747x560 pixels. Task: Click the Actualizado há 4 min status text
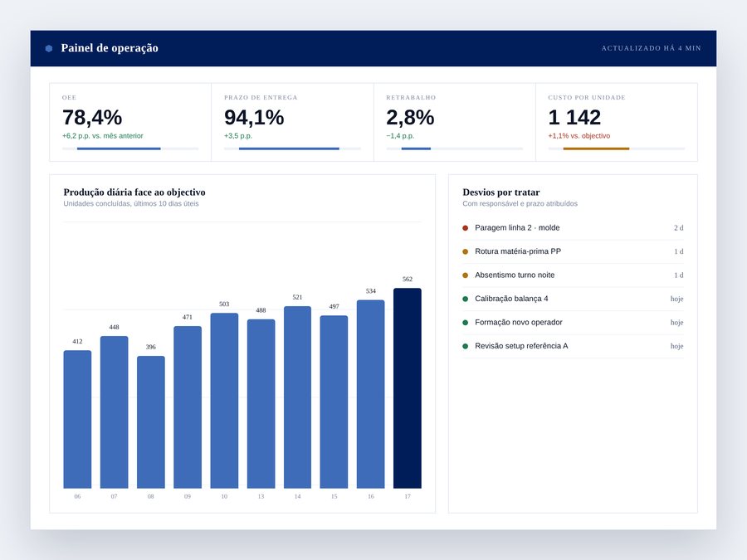(x=651, y=48)
